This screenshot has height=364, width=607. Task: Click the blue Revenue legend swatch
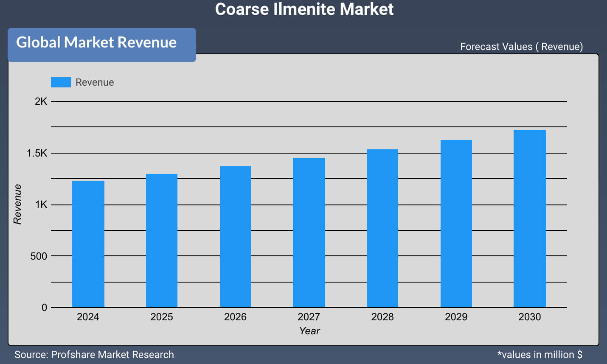click(61, 82)
